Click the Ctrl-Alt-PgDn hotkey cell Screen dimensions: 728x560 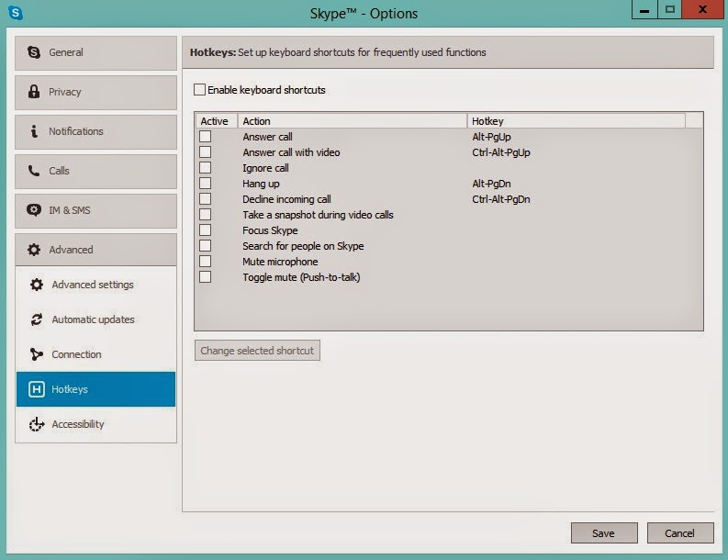tap(501, 198)
